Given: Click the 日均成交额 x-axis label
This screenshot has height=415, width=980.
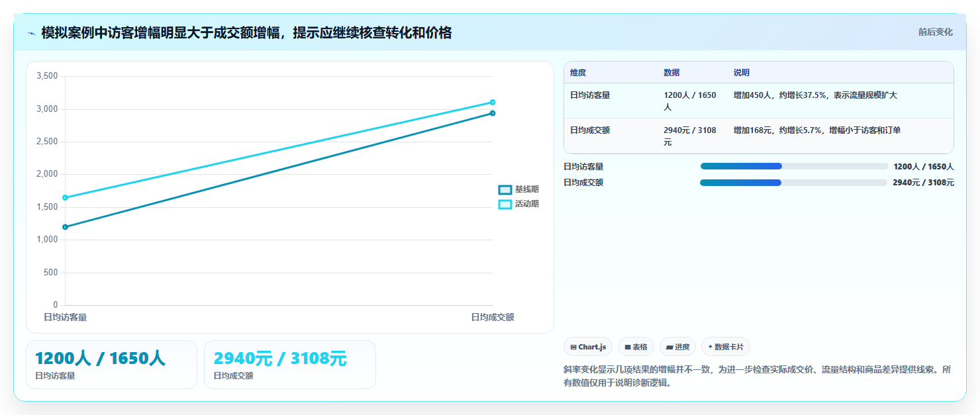Looking at the screenshot, I should point(493,317).
